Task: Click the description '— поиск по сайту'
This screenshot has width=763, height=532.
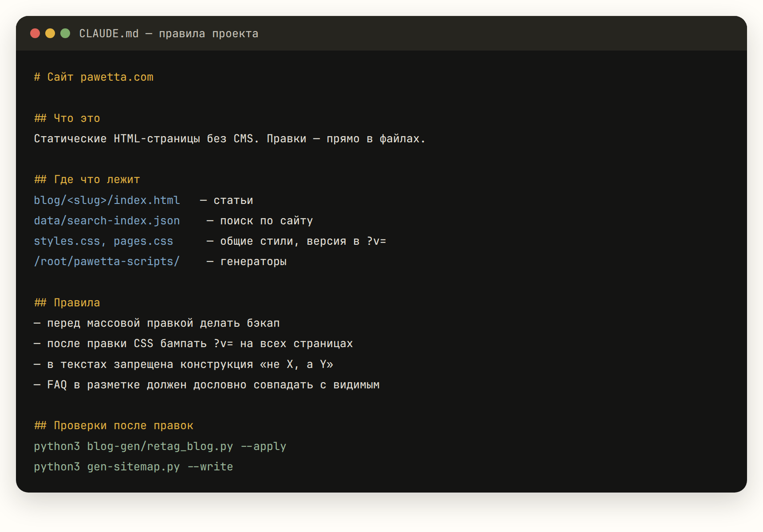Action: pos(260,221)
